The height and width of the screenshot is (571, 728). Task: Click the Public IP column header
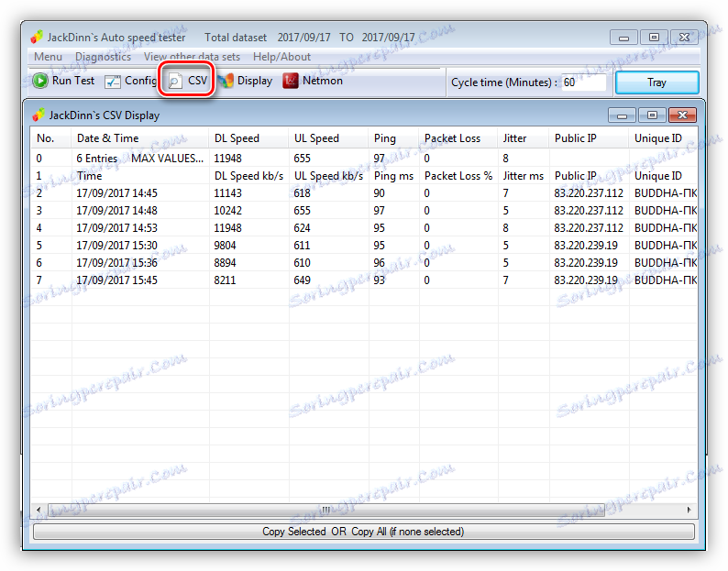[589, 138]
